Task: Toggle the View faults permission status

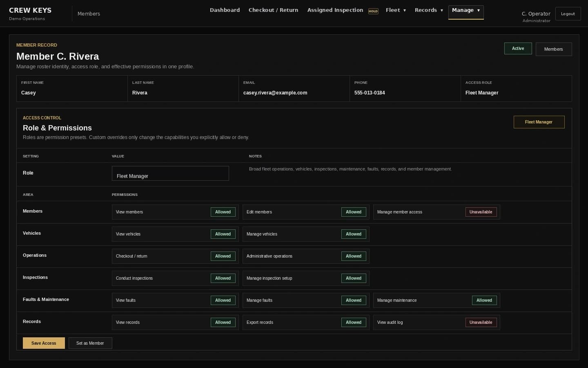Action: tap(223, 300)
